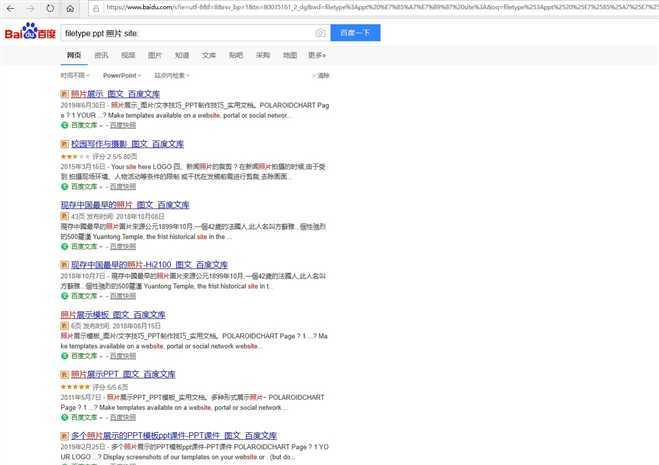Switch to the 文库 tab
The image size is (659, 465).
click(209, 55)
